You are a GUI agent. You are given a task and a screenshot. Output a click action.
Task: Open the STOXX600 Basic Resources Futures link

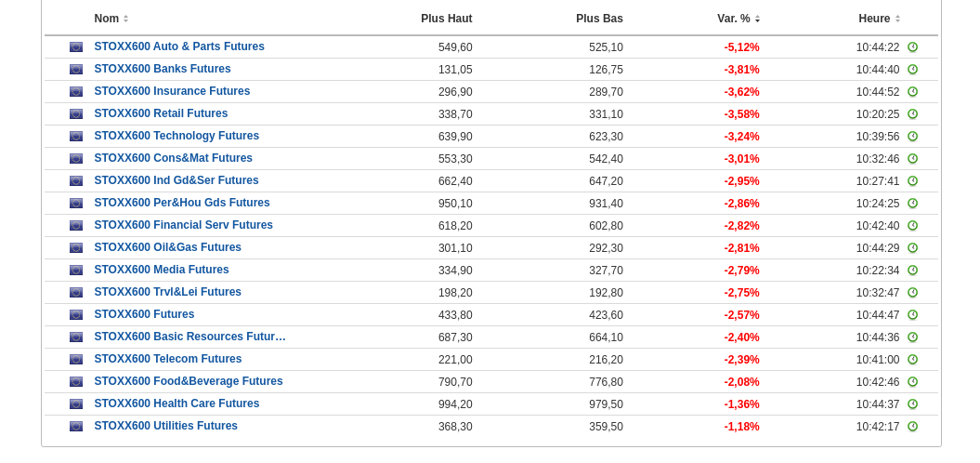pyautogui.click(x=189, y=337)
